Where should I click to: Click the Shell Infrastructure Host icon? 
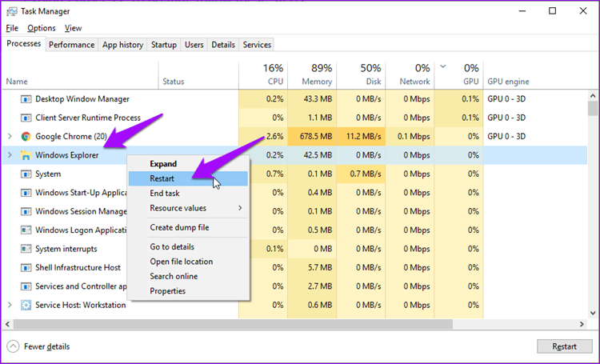pyautogui.click(x=26, y=267)
